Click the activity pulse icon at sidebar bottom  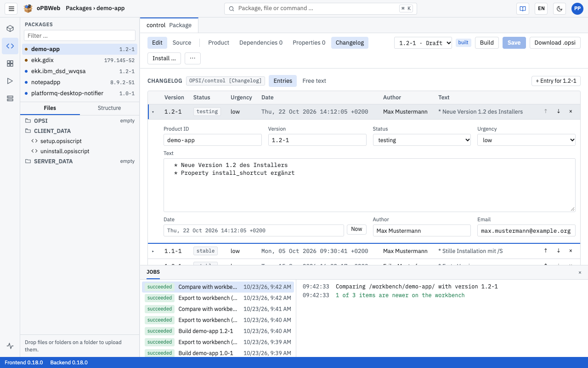pyautogui.click(x=10, y=346)
